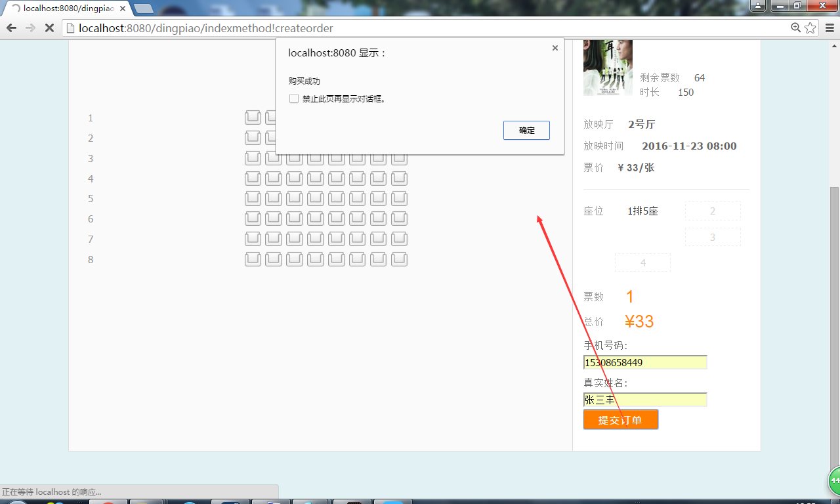Pick the sixth seat from left in row 5
The height and width of the screenshot is (504, 840).
tap(358, 198)
